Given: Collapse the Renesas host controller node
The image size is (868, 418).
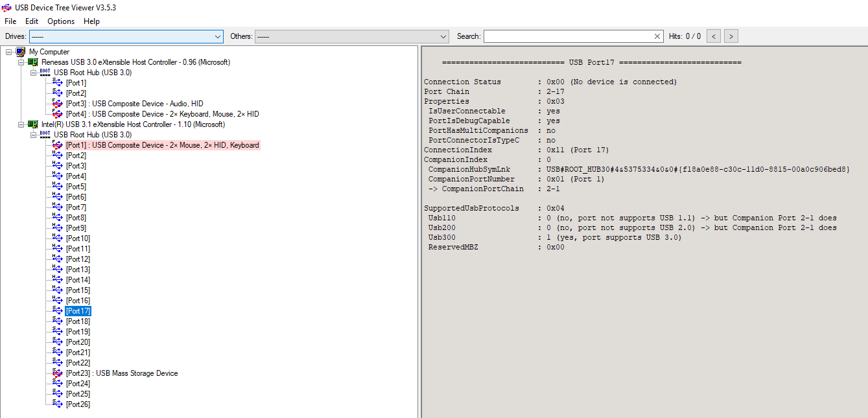Looking at the screenshot, I should tap(21, 62).
